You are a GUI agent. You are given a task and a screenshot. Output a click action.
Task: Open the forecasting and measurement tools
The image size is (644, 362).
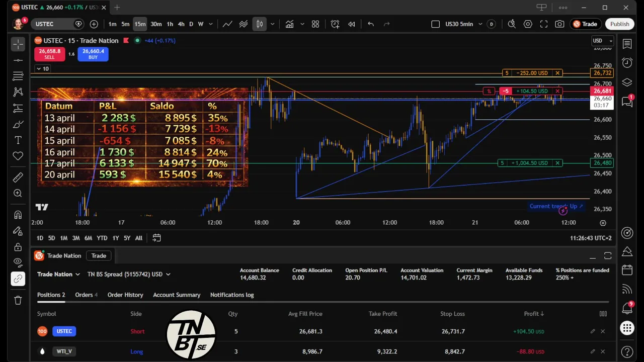coord(18,108)
